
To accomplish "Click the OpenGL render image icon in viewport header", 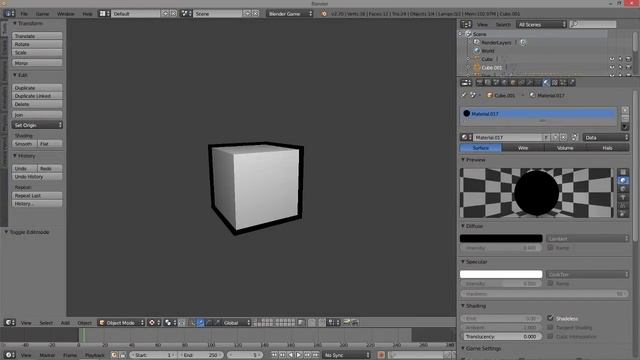I will click(x=347, y=322).
